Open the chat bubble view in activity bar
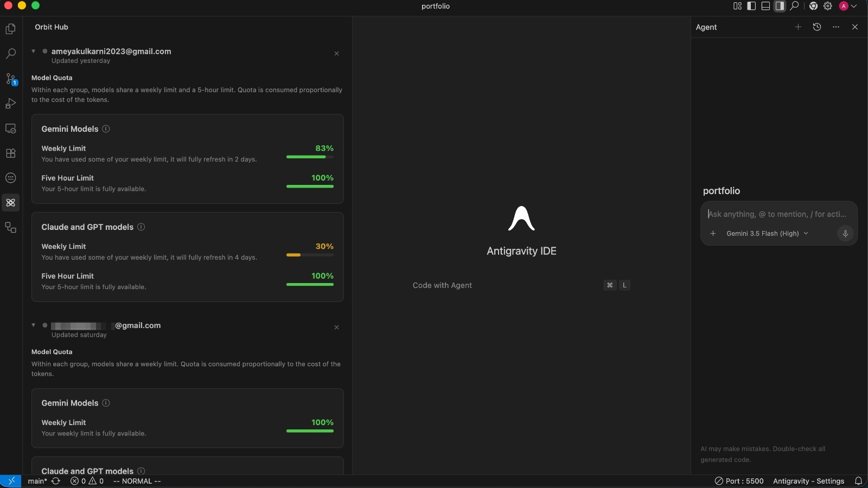The height and width of the screenshot is (488, 868). (x=10, y=178)
